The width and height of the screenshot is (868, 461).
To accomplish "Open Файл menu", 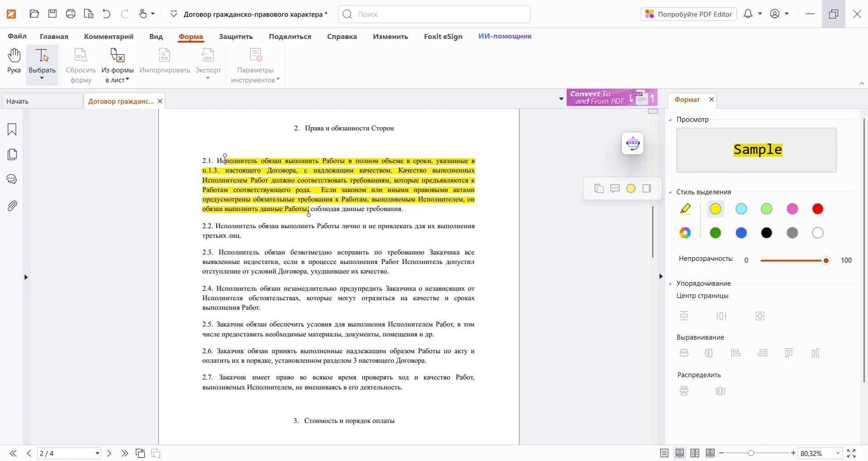I will [x=17, y=36].
